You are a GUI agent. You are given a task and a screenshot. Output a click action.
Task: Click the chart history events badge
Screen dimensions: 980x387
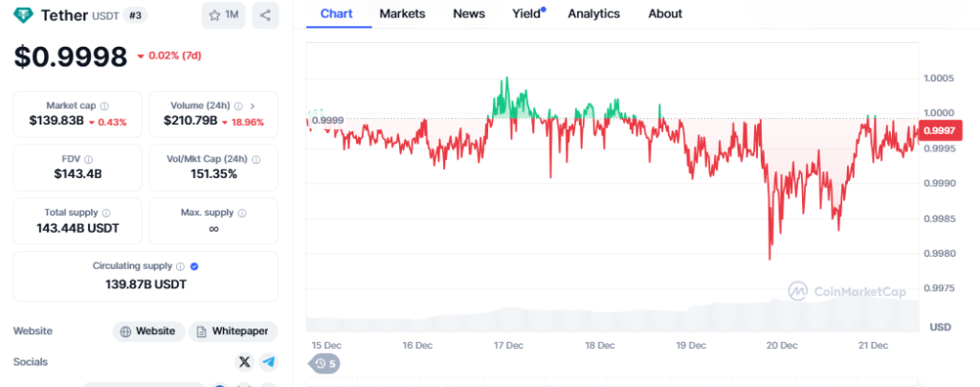324,363
